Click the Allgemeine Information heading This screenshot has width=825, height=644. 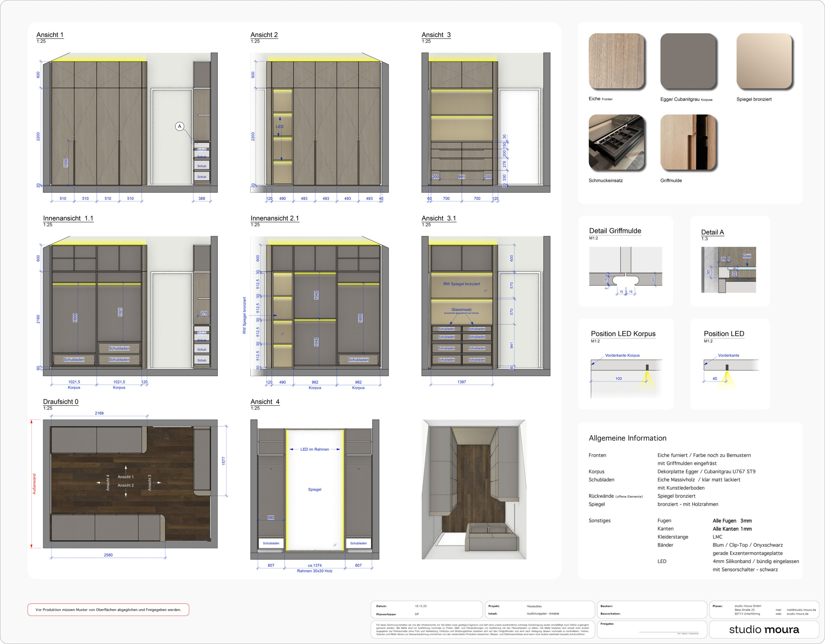coord(627,438)
